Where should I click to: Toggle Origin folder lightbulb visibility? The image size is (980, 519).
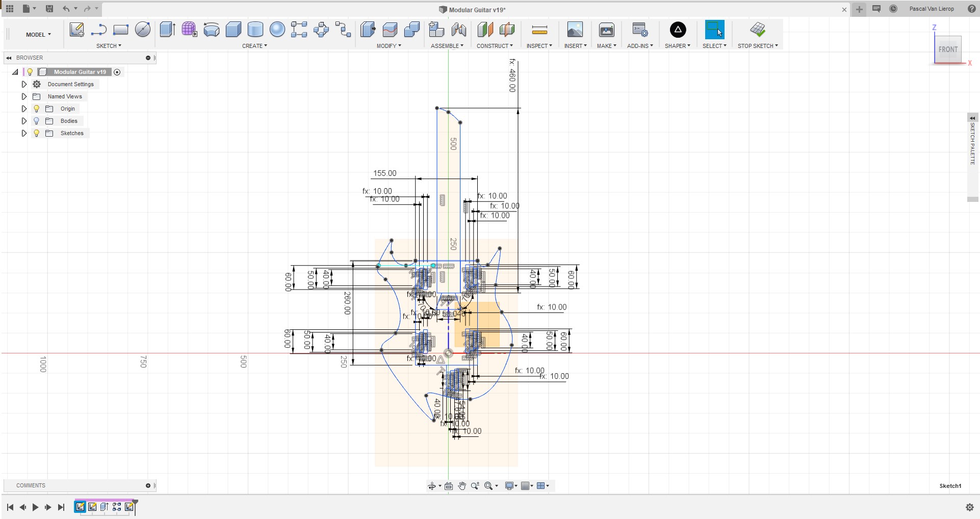pos(36,109)
